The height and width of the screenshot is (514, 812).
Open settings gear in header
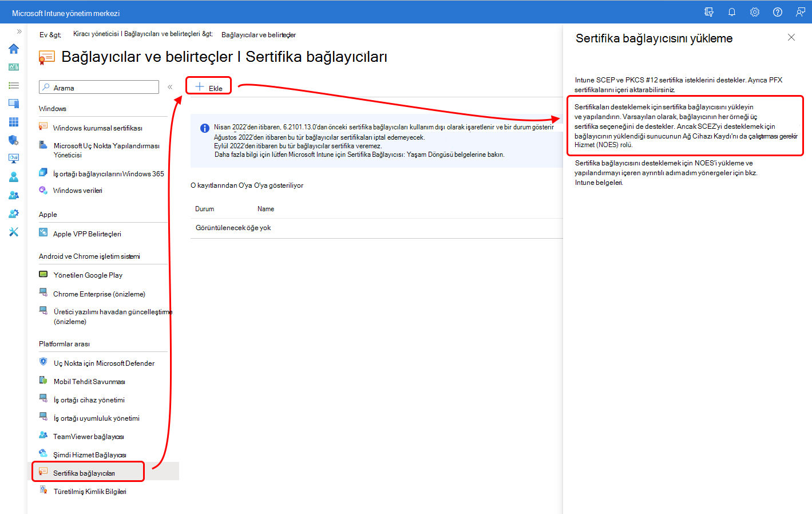point(755,12)
